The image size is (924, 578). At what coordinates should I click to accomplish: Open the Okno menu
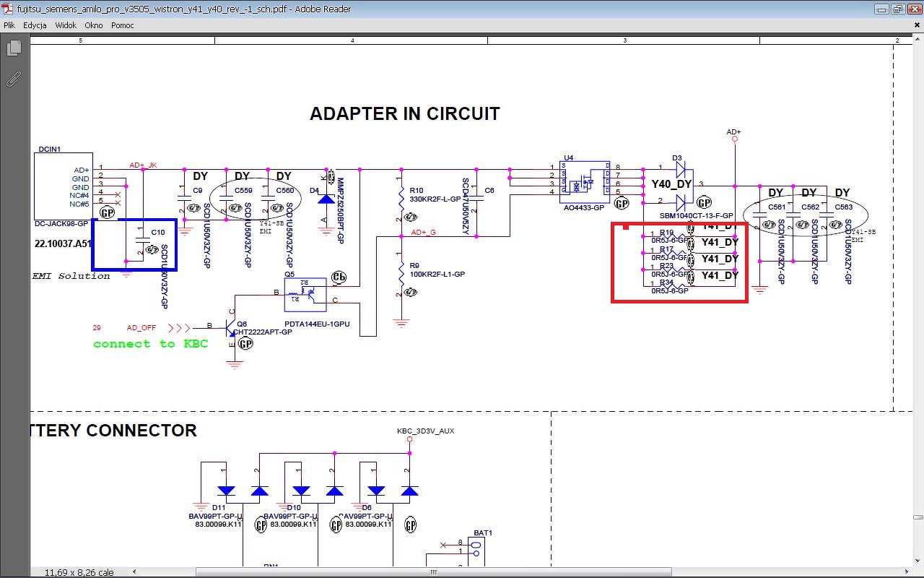(x=94, y=25)
